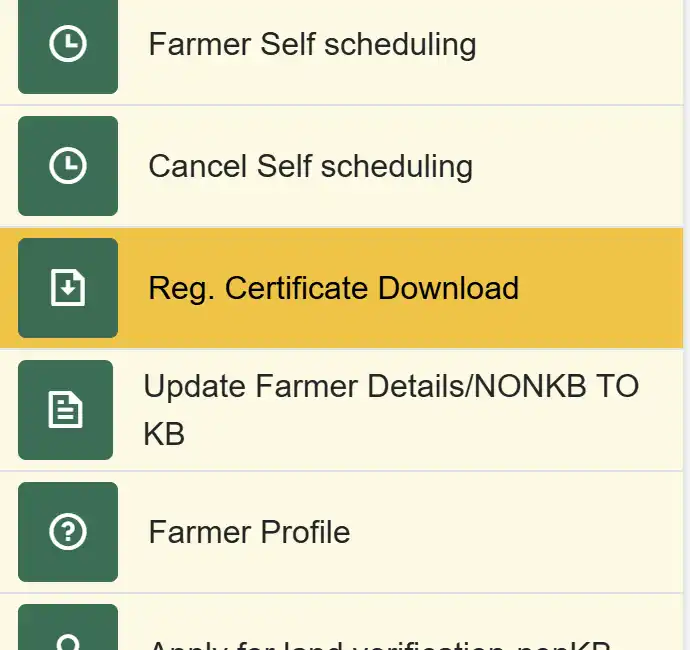Click the clock icon beside Farmer Self scheduling
The image size is (690, 650).
[x=68, y=44]
